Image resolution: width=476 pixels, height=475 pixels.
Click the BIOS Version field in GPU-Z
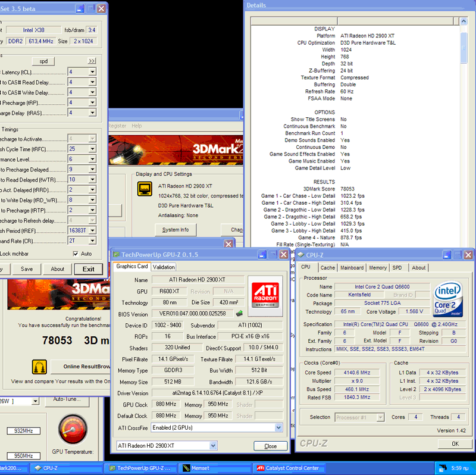pyautogui.click(x=192, y=314)
